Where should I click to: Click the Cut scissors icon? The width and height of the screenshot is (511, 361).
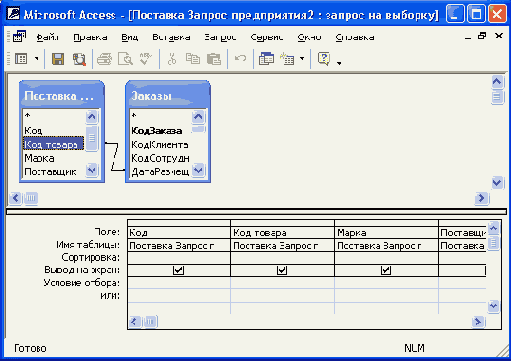(172, 59)
